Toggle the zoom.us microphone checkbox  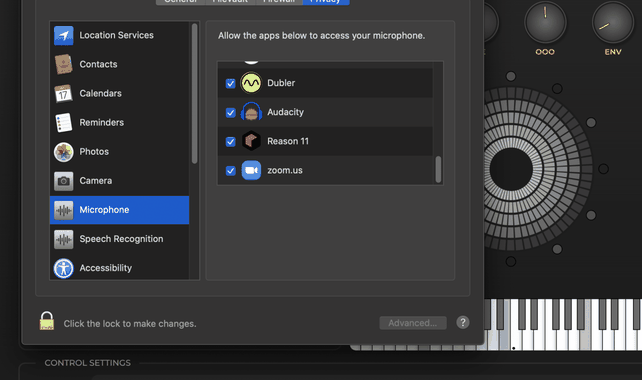pos(231,171)
